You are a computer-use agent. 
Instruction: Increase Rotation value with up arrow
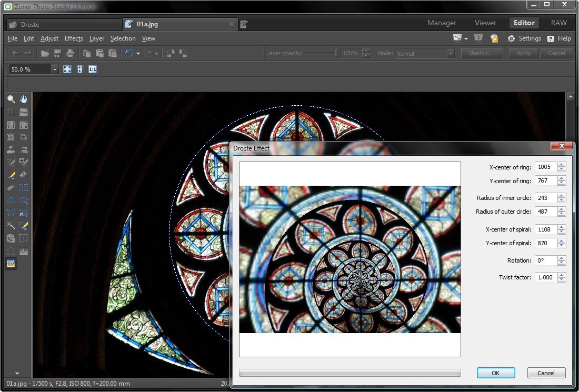coord(562,258)
